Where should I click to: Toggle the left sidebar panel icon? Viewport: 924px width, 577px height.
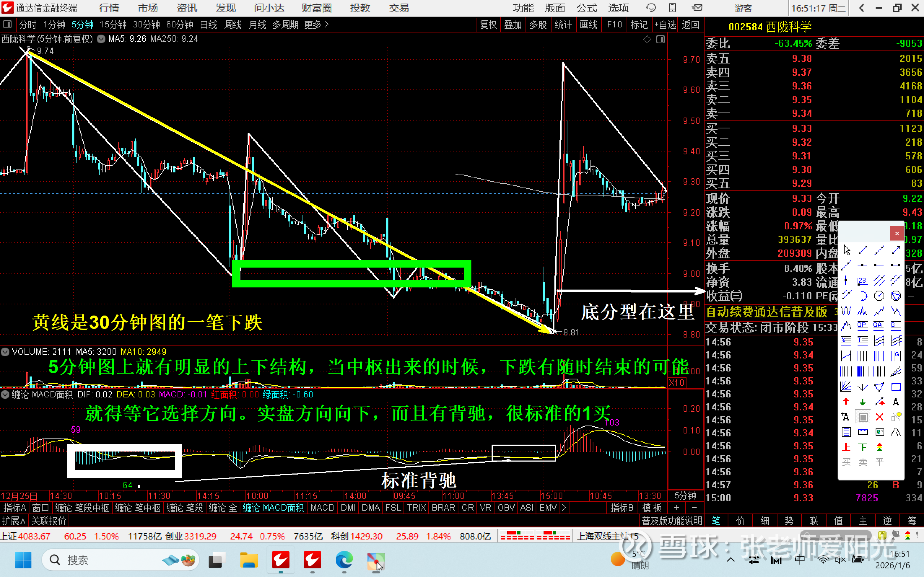point(7,25)
